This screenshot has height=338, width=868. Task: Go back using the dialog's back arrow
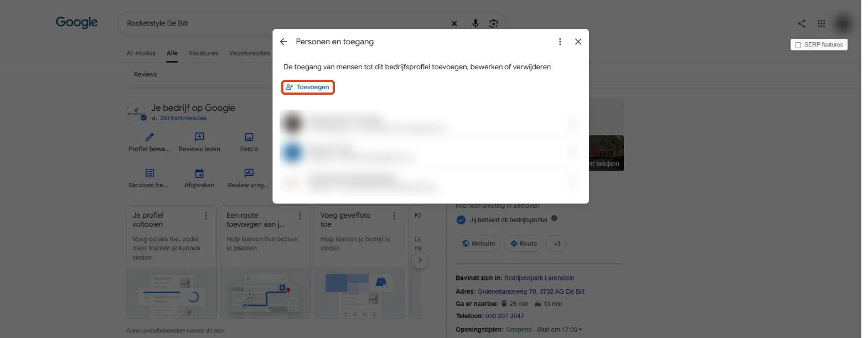tap(283, 42)
